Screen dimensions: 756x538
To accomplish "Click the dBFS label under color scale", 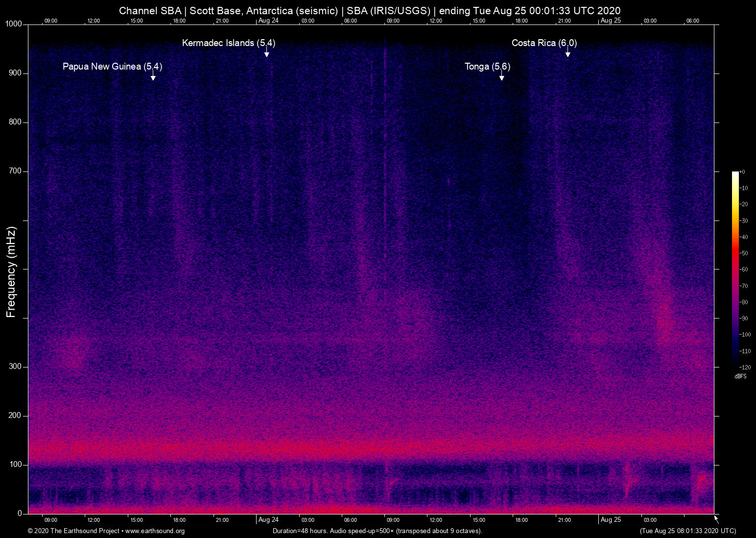I will tap(740, 376).
